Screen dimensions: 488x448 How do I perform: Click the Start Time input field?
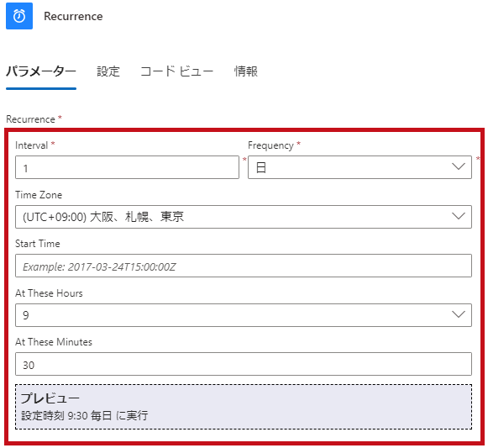244,266
